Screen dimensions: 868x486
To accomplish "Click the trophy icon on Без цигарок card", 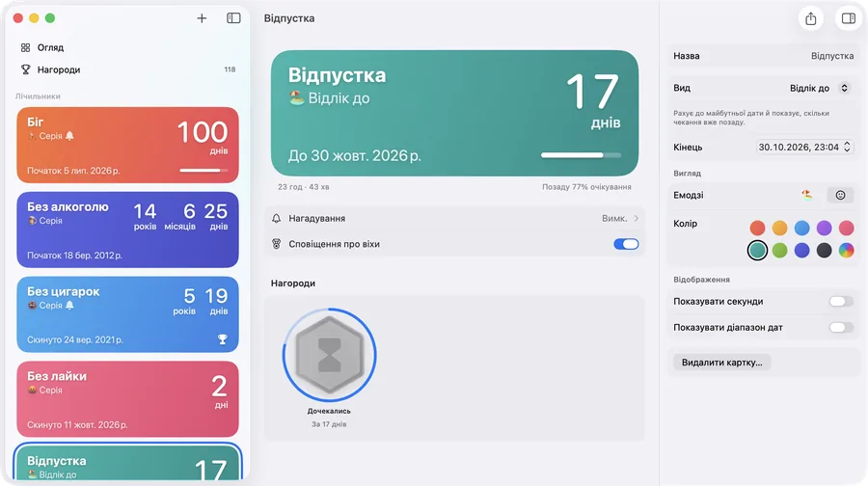I will (x=223, y=338).
